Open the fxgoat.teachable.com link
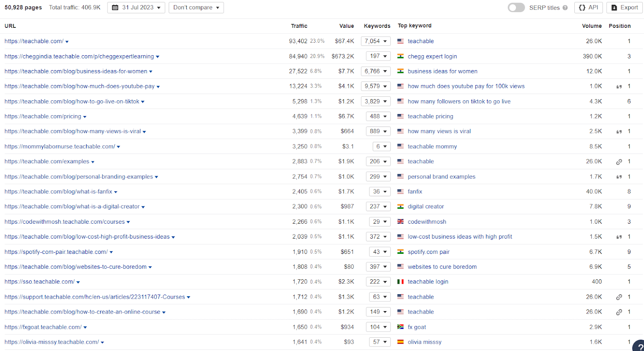 tap(43, 327)
